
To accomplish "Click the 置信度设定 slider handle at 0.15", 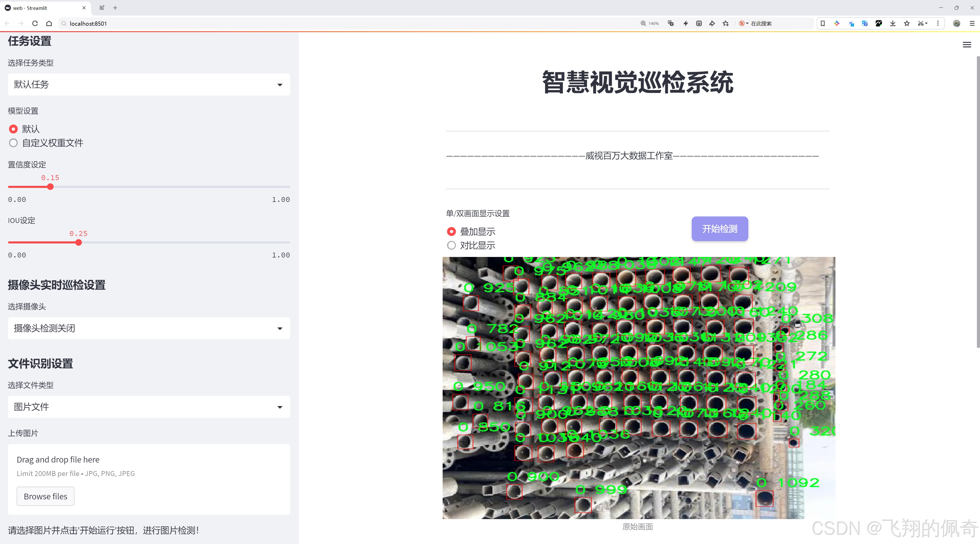I will (x=50, y=187).
